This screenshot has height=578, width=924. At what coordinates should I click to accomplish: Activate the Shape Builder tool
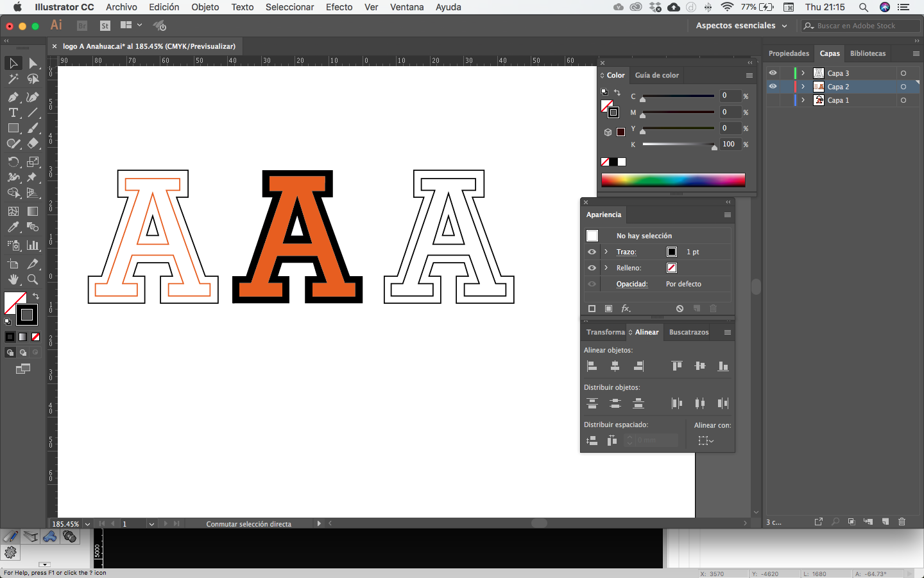tap(13, 193)
